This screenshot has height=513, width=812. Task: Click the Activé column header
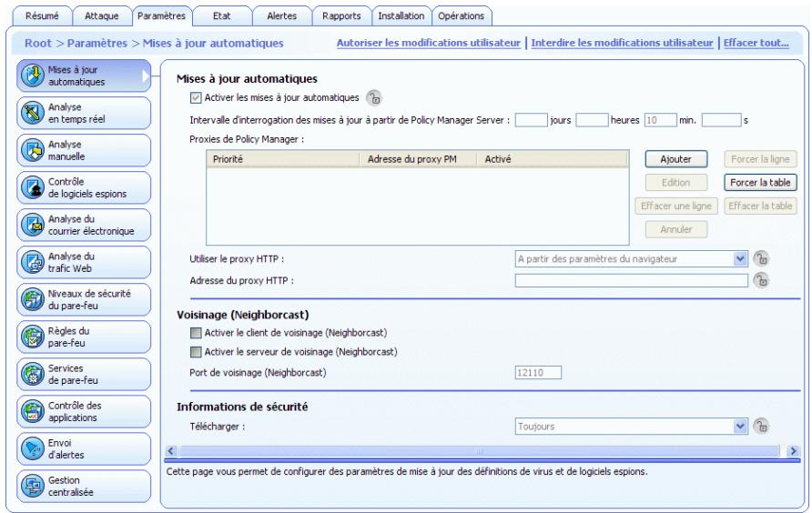(553, 159)
